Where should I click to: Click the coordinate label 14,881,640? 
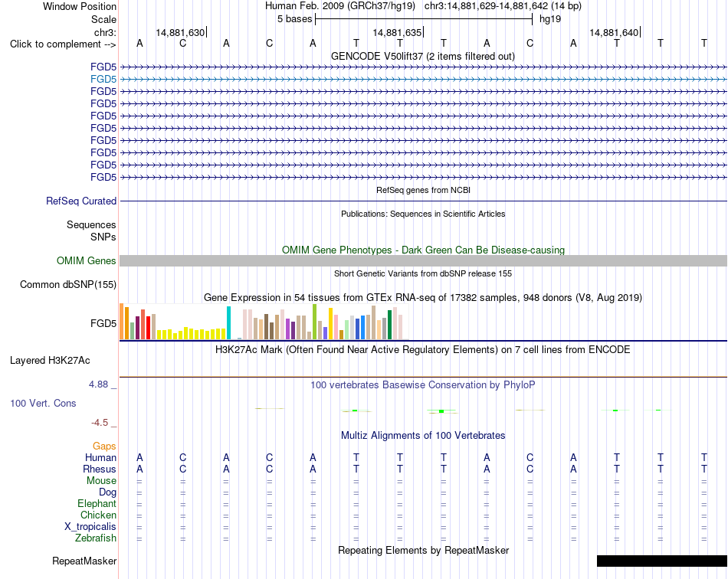point(614,32)
